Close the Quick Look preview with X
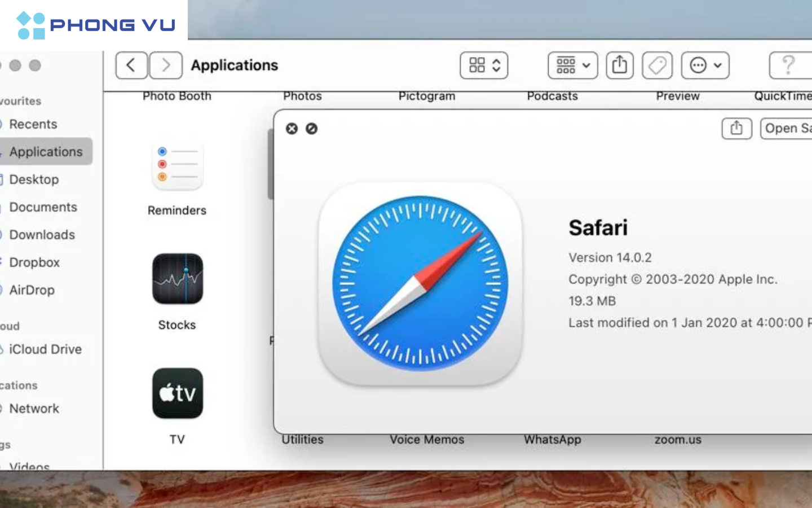Image resolution: width=812 pixels, height=508 pixels. pos(292,129)
